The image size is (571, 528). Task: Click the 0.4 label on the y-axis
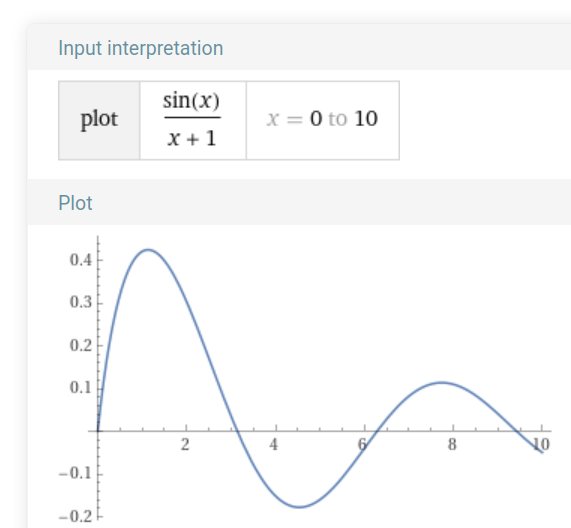point(80,260)
